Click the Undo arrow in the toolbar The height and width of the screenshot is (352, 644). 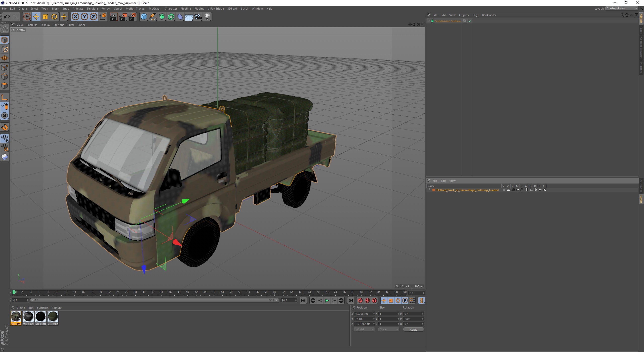7,17
